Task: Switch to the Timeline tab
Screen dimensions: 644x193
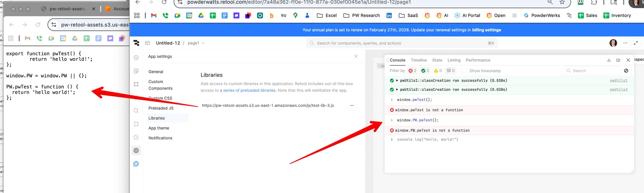Action: pos(419,60)
